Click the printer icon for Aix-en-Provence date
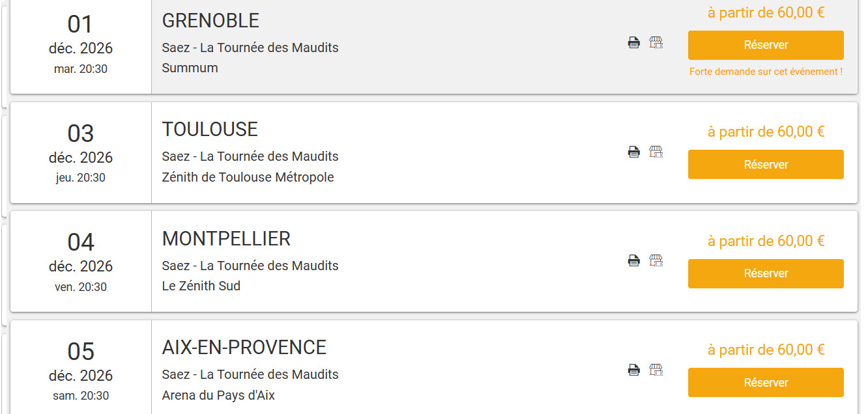The height and width of the screenshot is (414, 868). pos(633,370)
